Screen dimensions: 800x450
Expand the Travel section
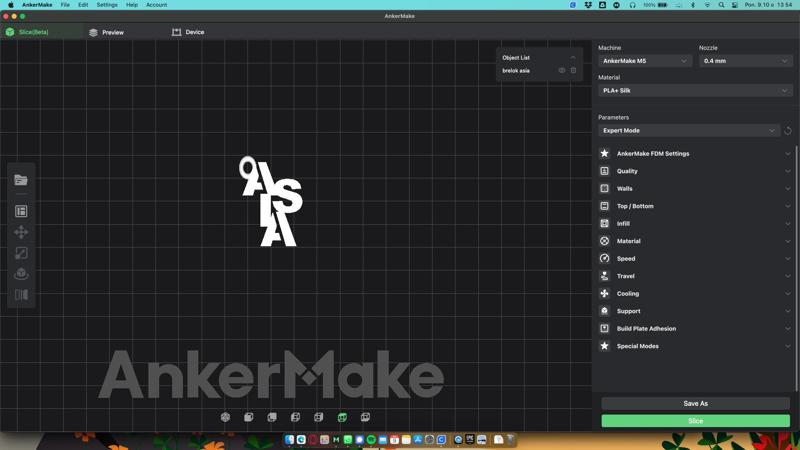click(788, 276)
